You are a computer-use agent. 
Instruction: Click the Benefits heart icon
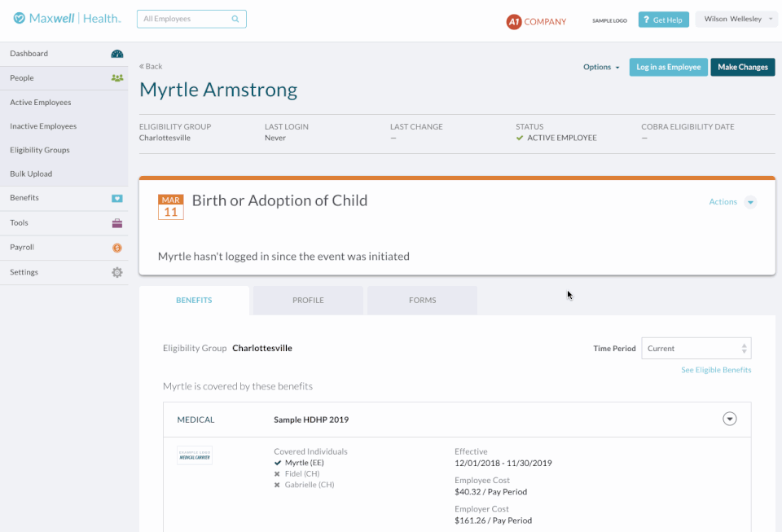pos(117,198)
